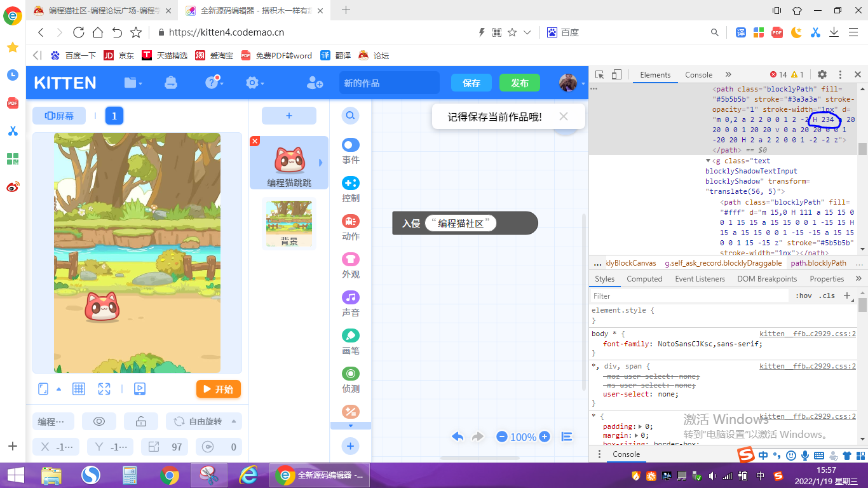Open the orange operators block category
The image size is (868, 488).
tap(351, 411)
